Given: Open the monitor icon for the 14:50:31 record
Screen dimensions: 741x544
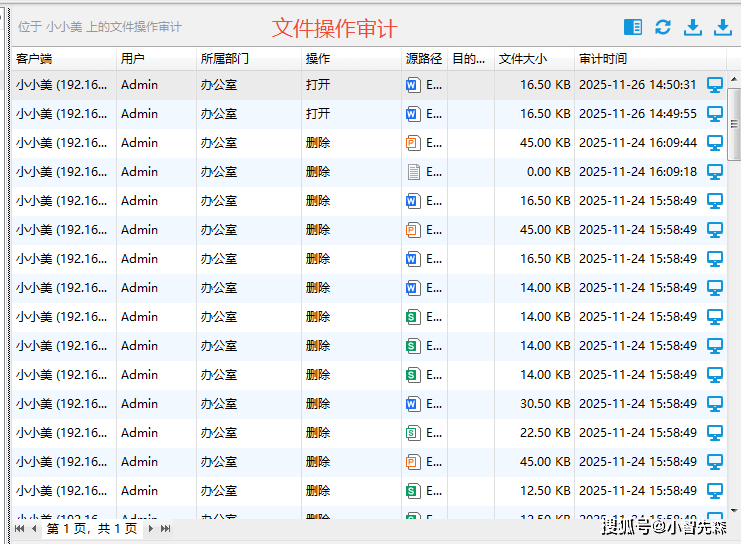Looking at the screenshot, I should pyautogui.click(x=715, y=85).
